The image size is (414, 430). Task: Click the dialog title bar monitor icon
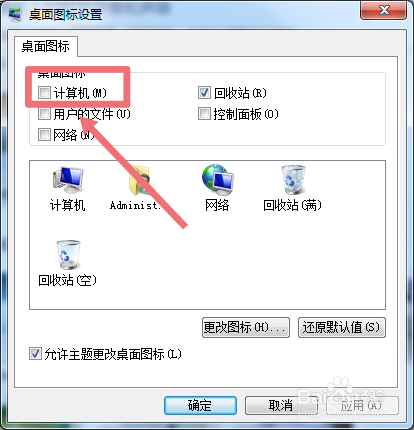click(14, 15)
